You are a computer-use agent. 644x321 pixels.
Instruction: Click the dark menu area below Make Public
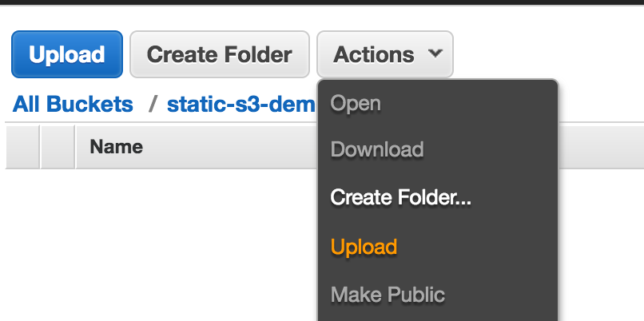pyautogui.click(x=438, y=314)
